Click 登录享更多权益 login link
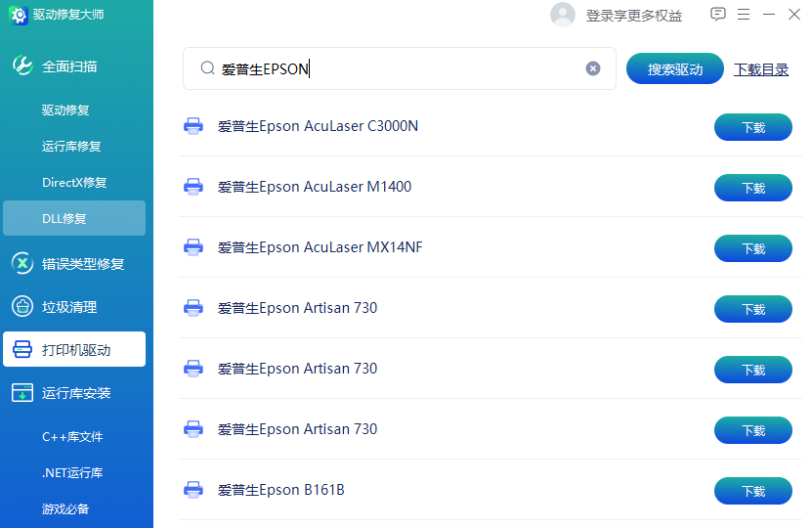Image resolution: width=812 pixels, height=528 pixels. click(634, 16)
